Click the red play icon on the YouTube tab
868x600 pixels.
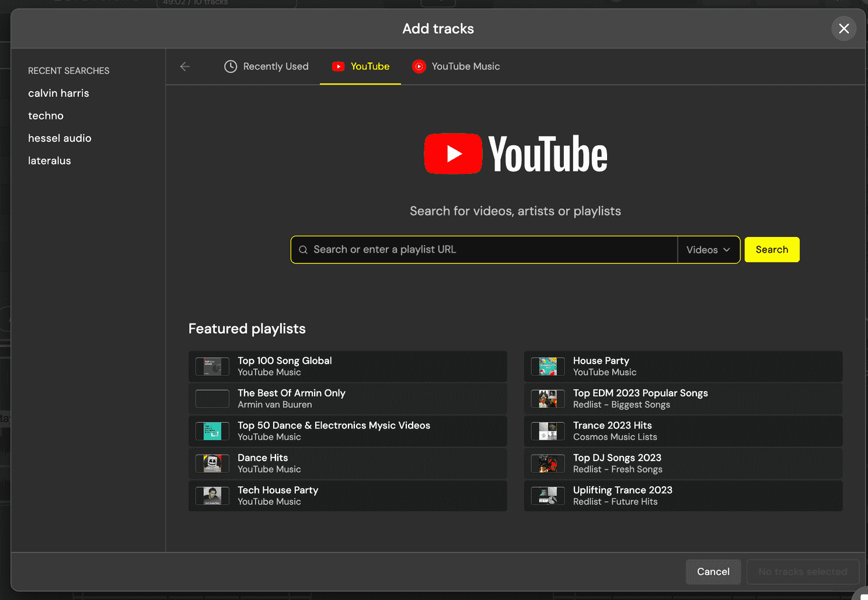click(x=339, y=67)
